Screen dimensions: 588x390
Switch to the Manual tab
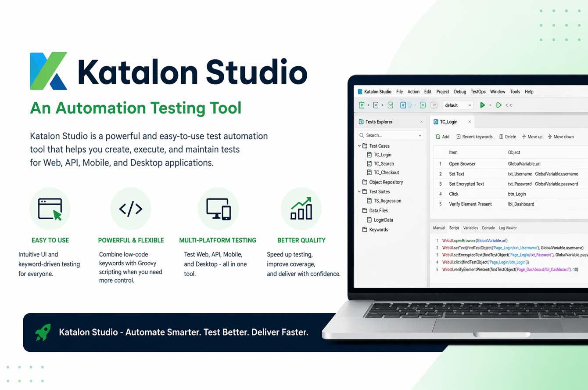coord(439,228)
